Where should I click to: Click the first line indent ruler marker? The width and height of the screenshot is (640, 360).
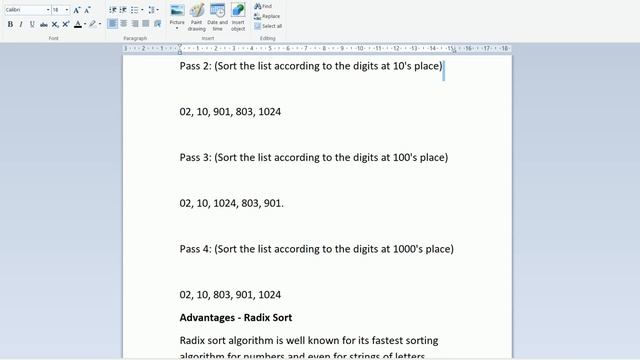pyautogui.click(x=180, y=46)
